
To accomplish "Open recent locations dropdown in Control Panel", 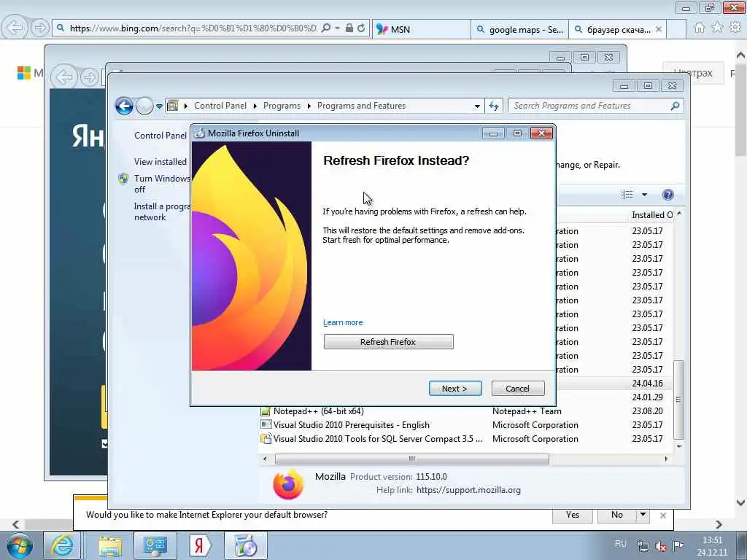I will (159, 106).
